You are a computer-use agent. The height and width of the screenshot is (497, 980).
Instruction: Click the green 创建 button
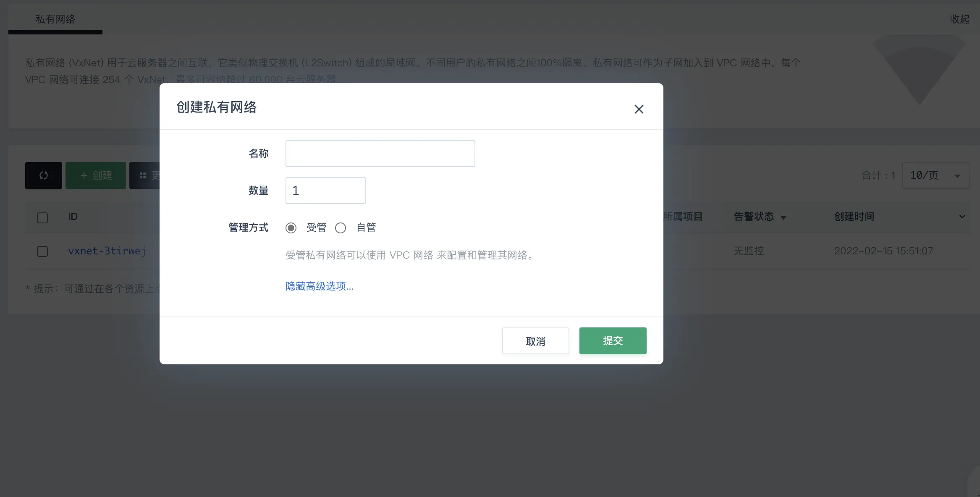[x=96, y=175]
